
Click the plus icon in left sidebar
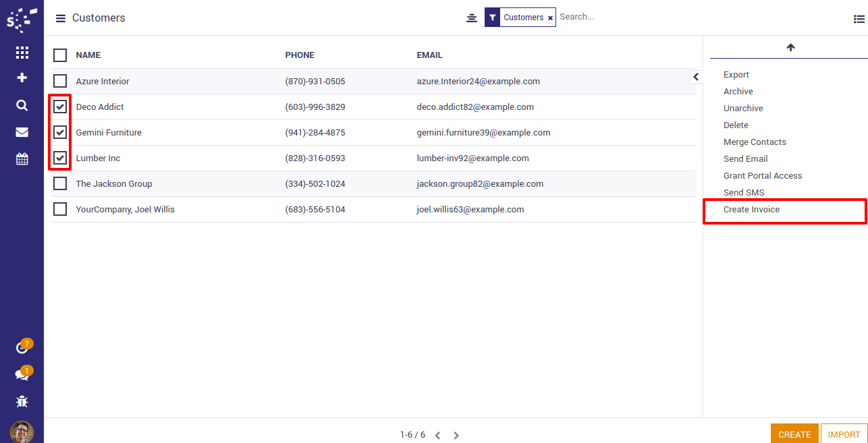pos(22,78)
